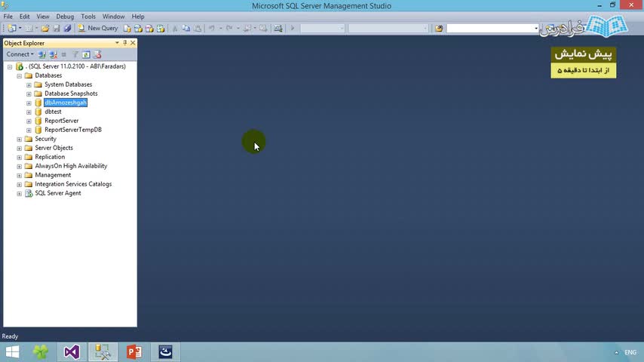This screenshot has width=644, height=362.
Task: Expand the SQL Server Agent node
Action: coord(20,193)
